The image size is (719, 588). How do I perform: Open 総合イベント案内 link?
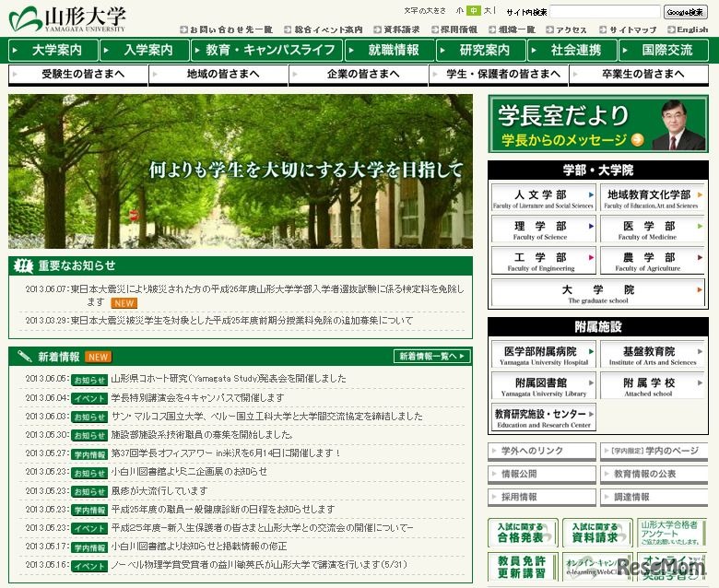click(324, 29)
